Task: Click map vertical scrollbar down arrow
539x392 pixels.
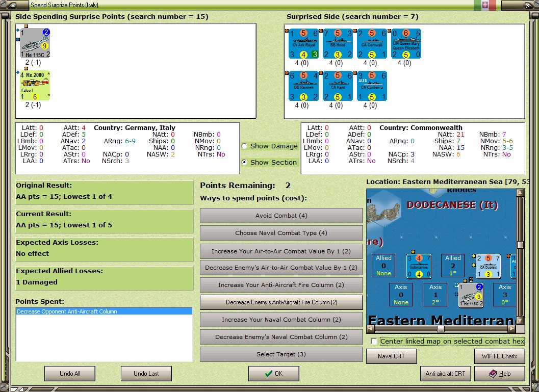Action: click(x=520, y=320)
